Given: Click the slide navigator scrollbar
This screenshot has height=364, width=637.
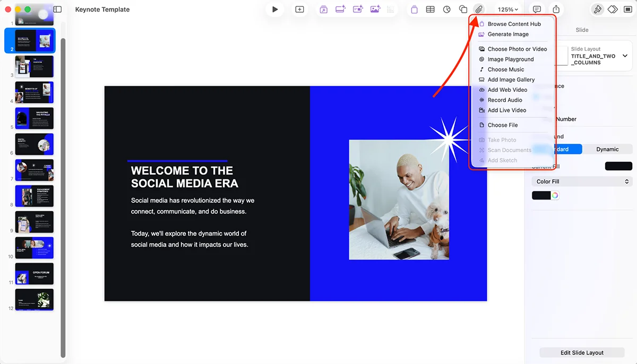Looking at the screenshot, I should click(x=63, y=197).
